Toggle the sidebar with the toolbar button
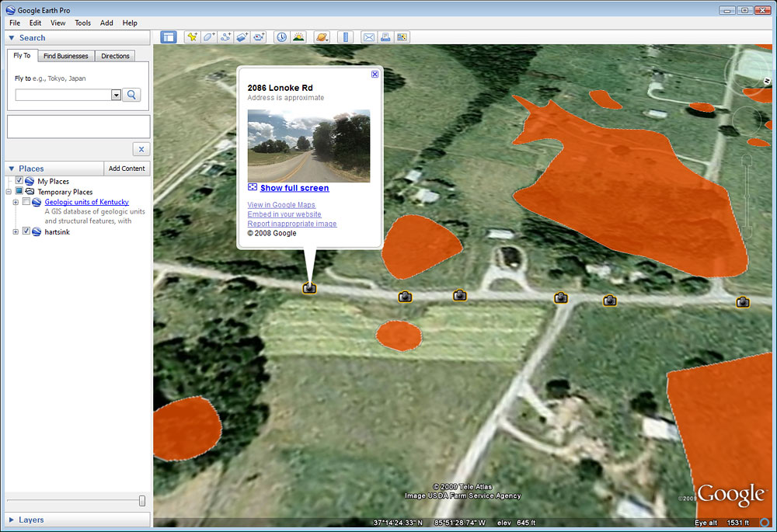 169,37
